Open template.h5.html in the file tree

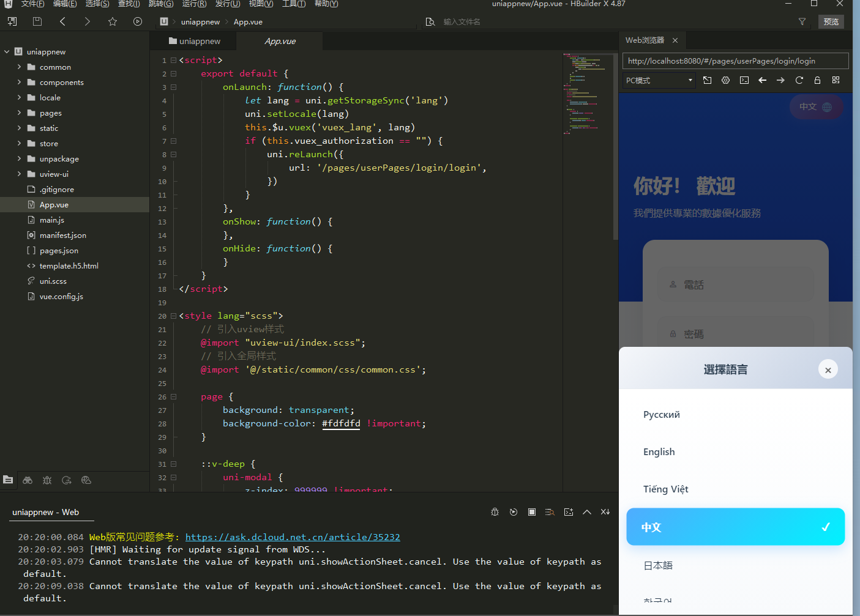click(69, 266)
